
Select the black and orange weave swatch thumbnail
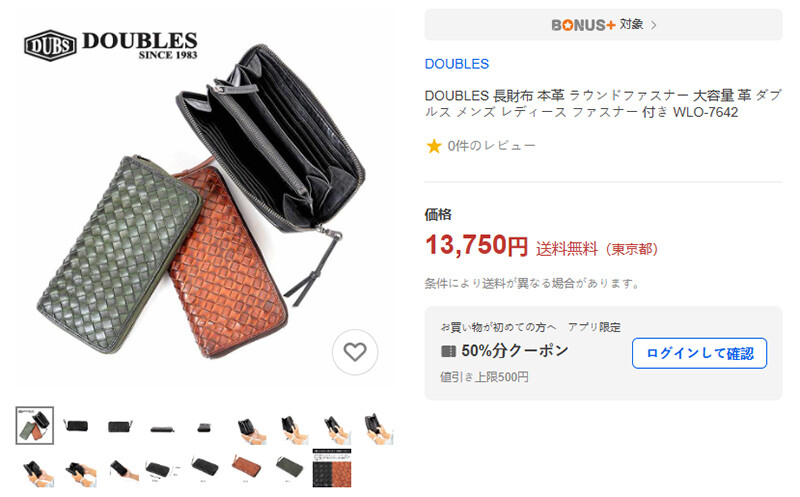[x=332, y=468]
